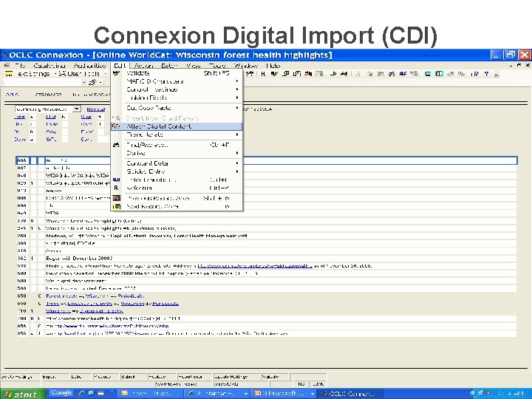The height and width of the screenshot is (399, 532).
Task: Open the Text Strings toolbar menu
Action: tap(33, 74)
